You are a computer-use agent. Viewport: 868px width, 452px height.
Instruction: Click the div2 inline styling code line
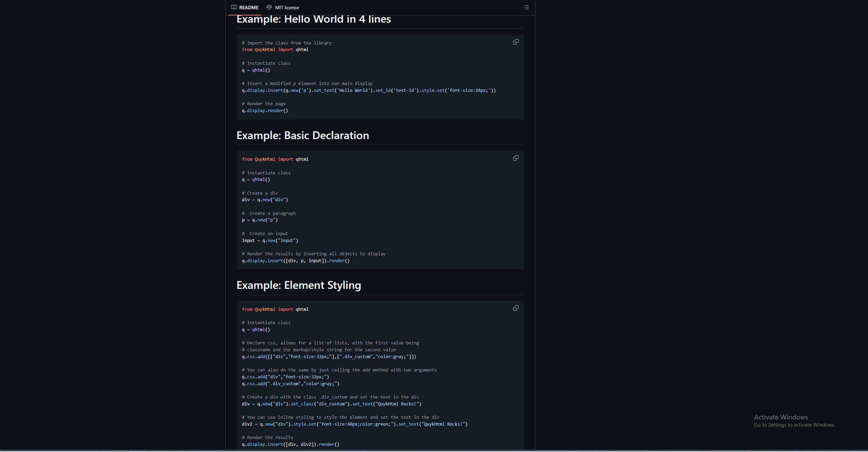355,424
